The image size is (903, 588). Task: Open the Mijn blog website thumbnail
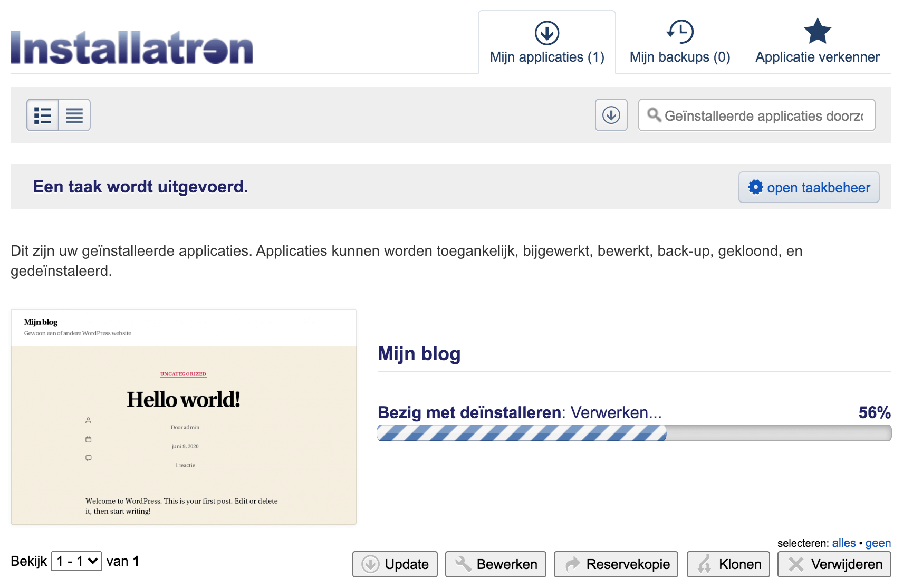[x=184, y=417]
